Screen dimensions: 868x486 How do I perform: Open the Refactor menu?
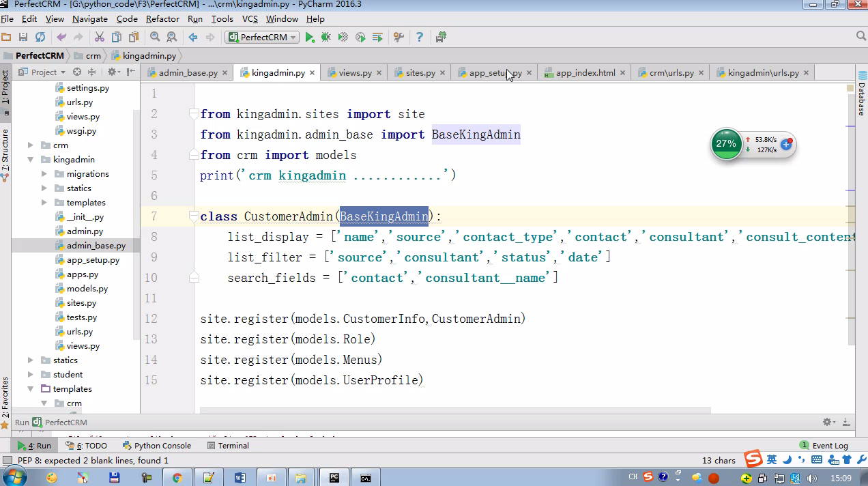[x=162, y=19]
